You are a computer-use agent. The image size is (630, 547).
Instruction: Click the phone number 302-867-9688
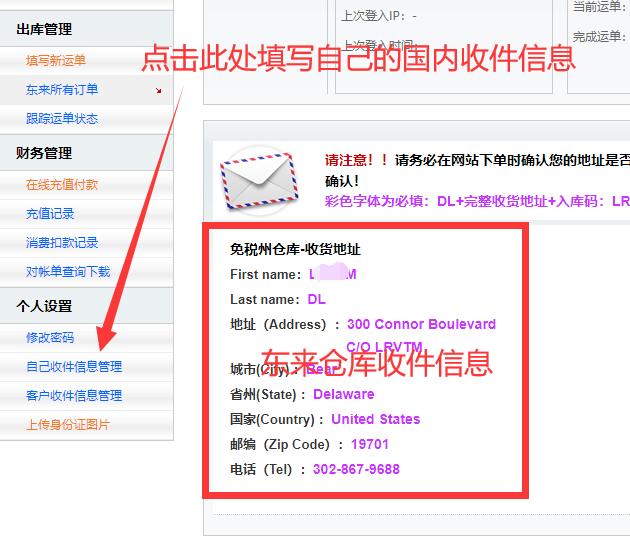[356, 469]
